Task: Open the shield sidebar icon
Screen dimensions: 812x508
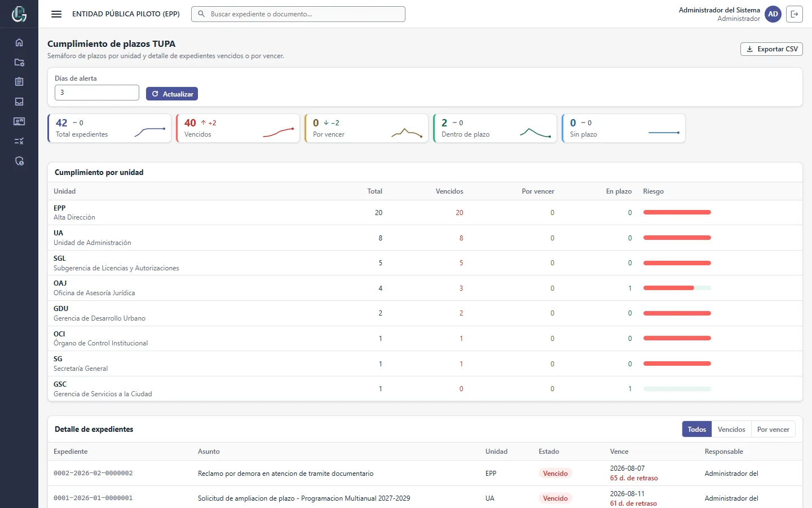Action: 19,161
